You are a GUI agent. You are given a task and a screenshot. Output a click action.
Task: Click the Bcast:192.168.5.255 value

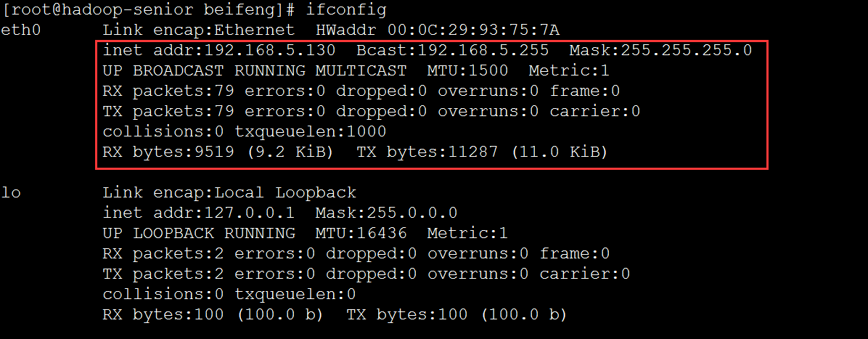[x=453, y=50]
